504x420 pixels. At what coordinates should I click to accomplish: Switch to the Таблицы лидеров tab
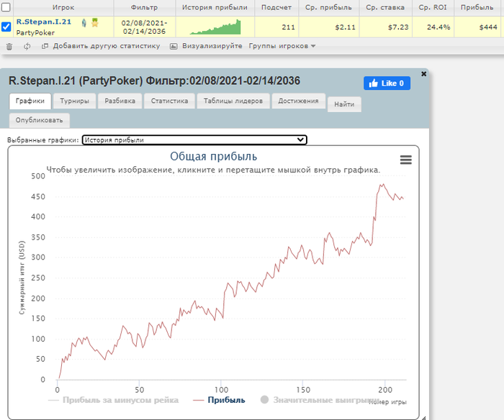(x=233, y=101)
